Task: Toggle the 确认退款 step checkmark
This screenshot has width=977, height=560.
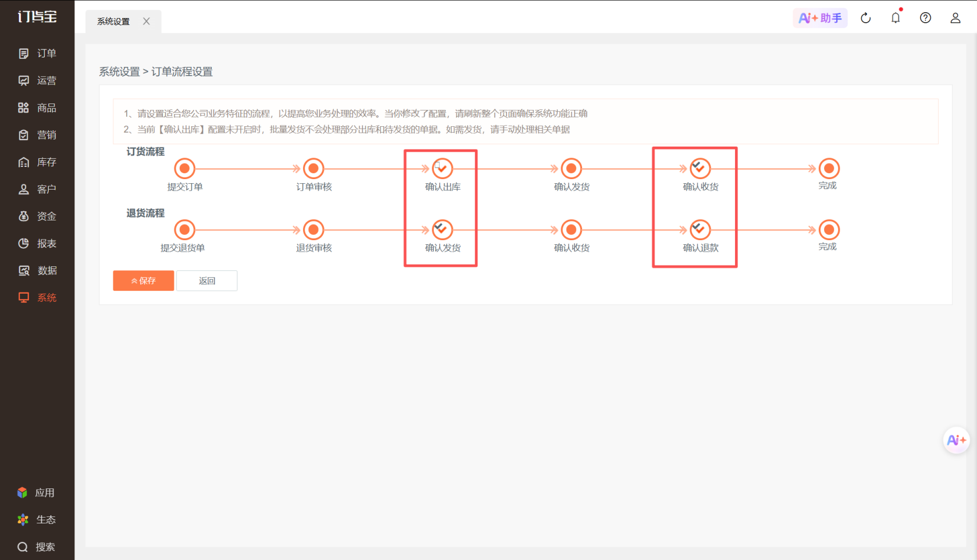Action: pyautogui.click(x=700, y=230)
